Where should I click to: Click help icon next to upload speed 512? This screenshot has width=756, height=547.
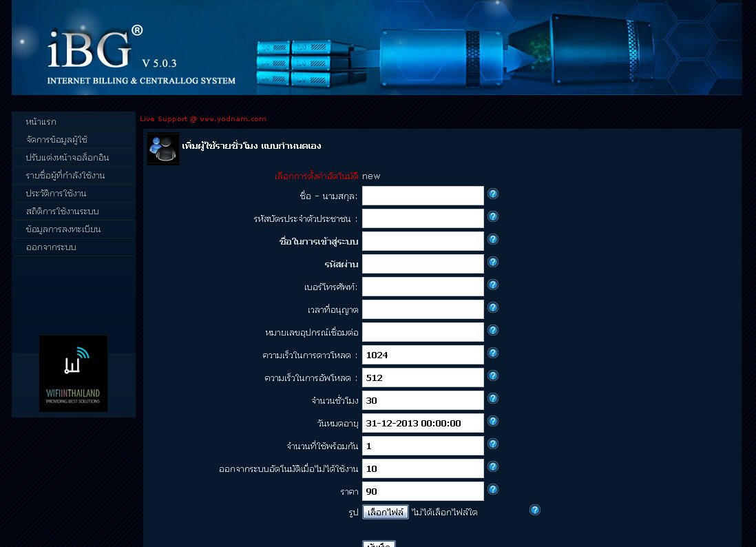[493, 375]
